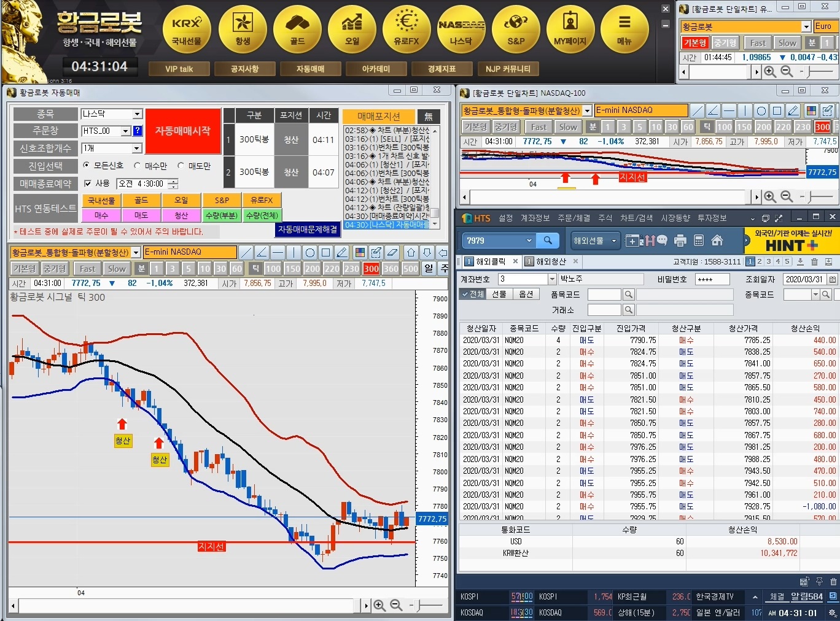Select the vertical line tool in main chart
The height and width of the screenshot is (621, 840).
point(294,252)
